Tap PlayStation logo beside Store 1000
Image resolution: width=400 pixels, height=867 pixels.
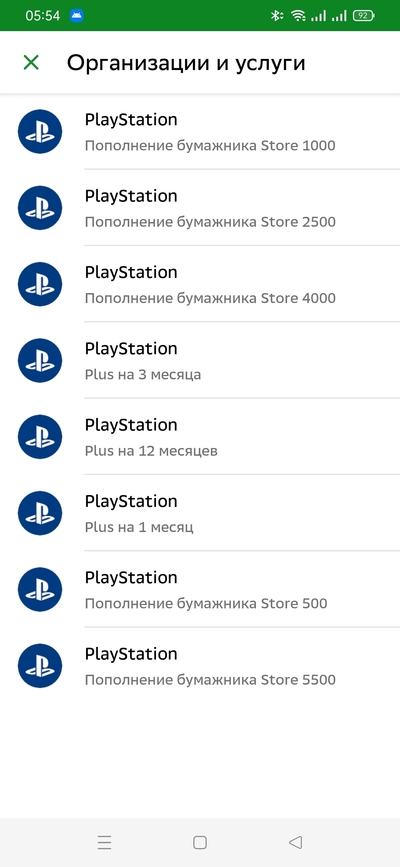point(40,132)
